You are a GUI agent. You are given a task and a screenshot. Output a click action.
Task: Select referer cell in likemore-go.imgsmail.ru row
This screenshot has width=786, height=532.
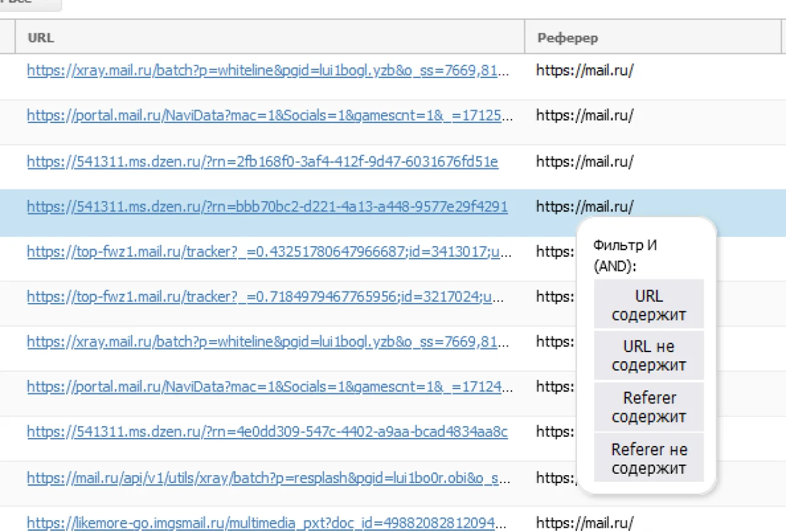click(585, 523)
